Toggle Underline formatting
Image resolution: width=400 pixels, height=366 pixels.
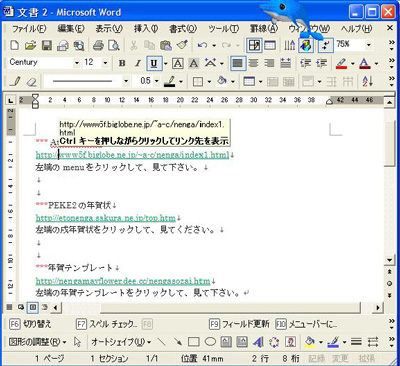tap(154, 63)
